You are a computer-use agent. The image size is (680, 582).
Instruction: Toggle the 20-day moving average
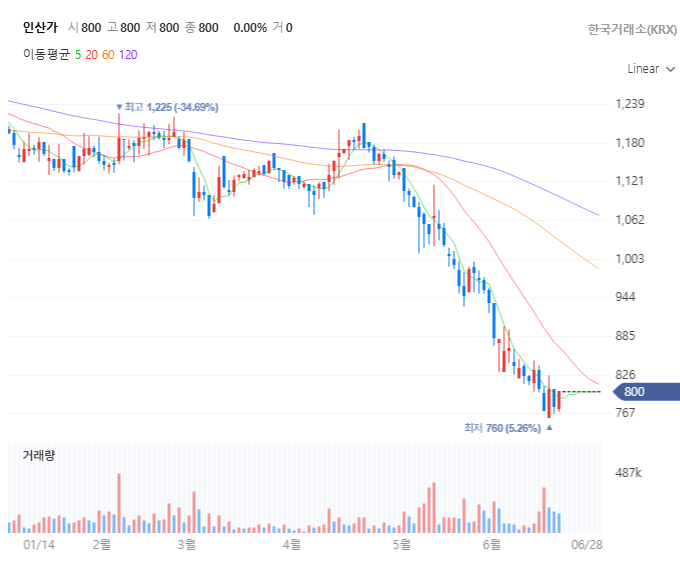coord(92,55)
